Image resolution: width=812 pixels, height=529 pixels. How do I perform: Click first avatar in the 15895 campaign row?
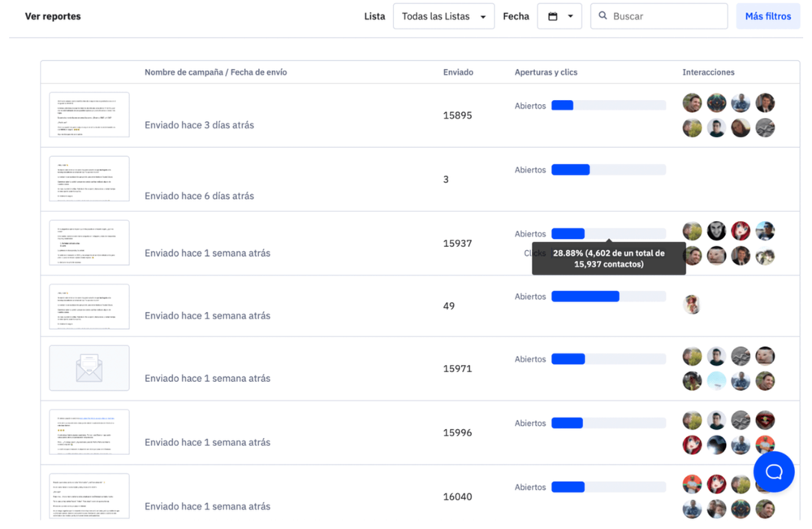[692, 103]
